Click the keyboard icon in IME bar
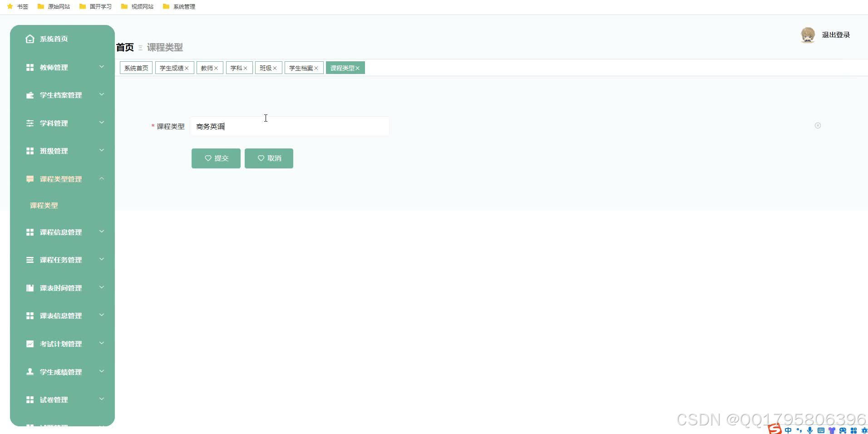The width and height of the screenshot is (868, 434). click(x=821, y=430)
